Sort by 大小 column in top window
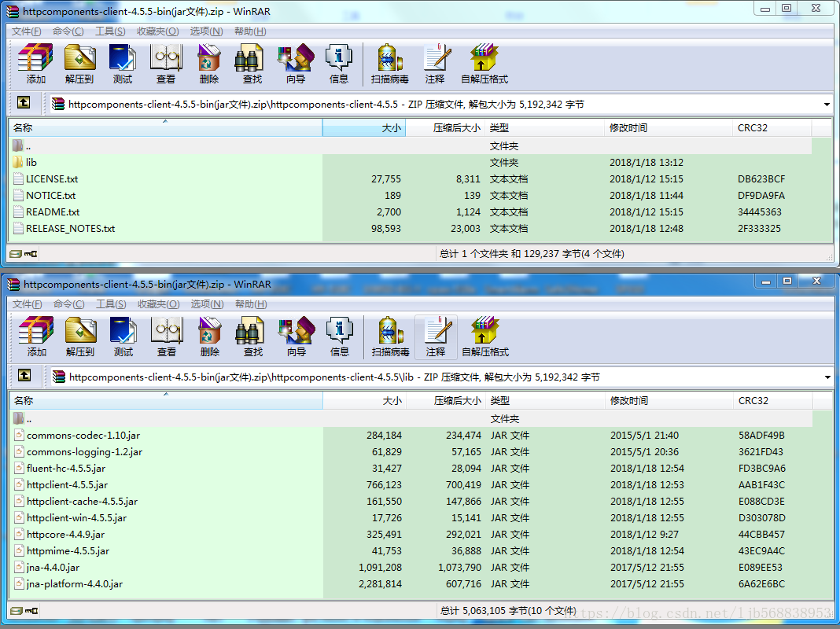The image size is (840, 629). (364, 127)
